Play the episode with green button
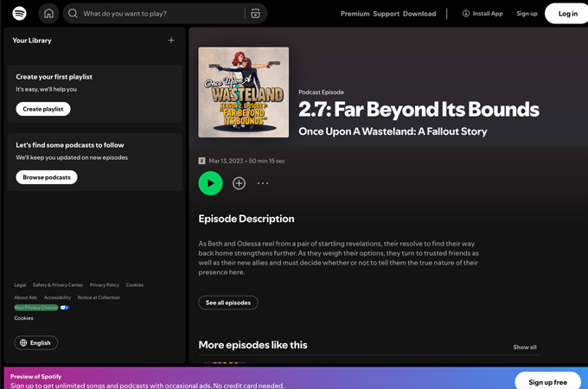 click(210, 183)
